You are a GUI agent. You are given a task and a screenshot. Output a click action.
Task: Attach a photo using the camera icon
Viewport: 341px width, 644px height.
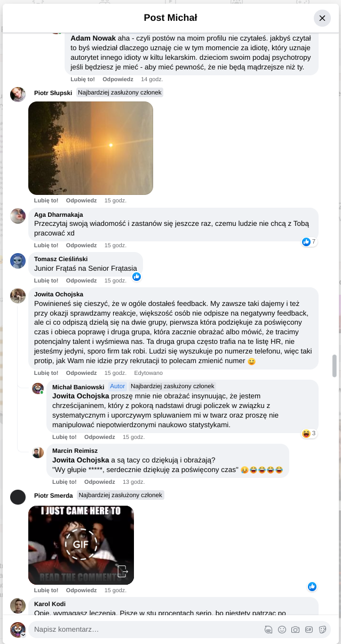point(295,630)
